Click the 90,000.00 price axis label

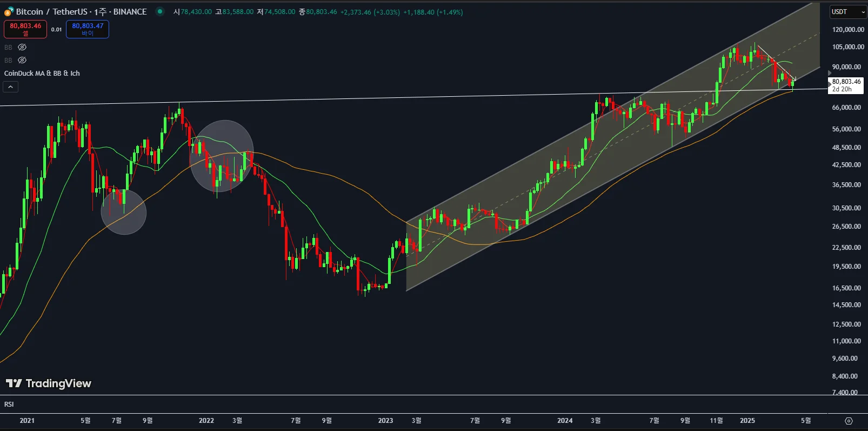click(847, 67)
